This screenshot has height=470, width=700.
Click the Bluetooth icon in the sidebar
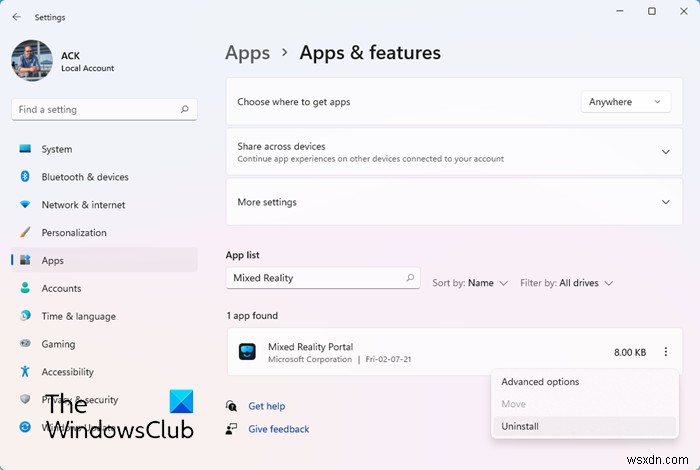[25, 177]
